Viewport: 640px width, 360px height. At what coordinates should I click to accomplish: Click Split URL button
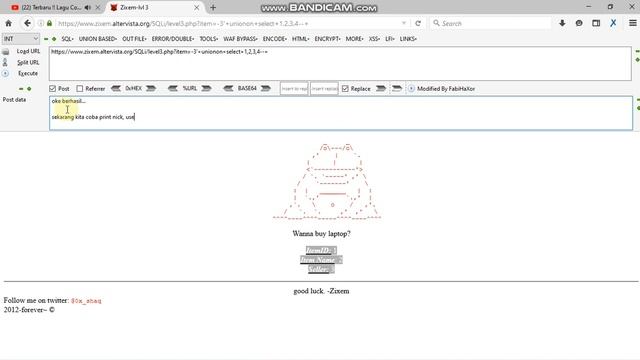click(28, 62)
